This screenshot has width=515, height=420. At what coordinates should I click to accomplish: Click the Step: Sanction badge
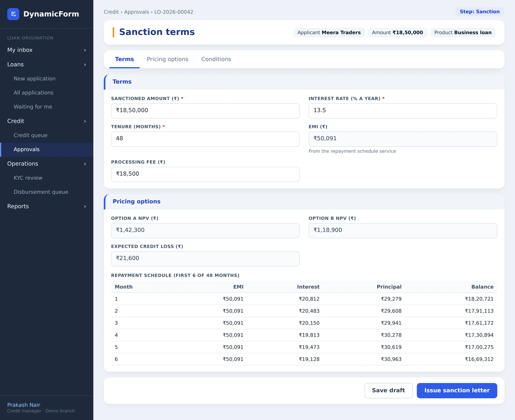pos(479,12)
